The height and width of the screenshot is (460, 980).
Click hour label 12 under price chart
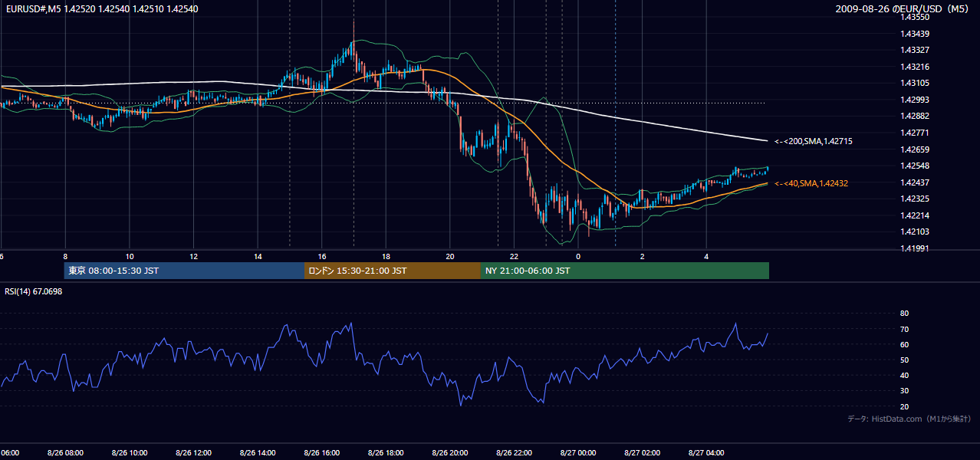pyautogui.click(x=194, y=256)
